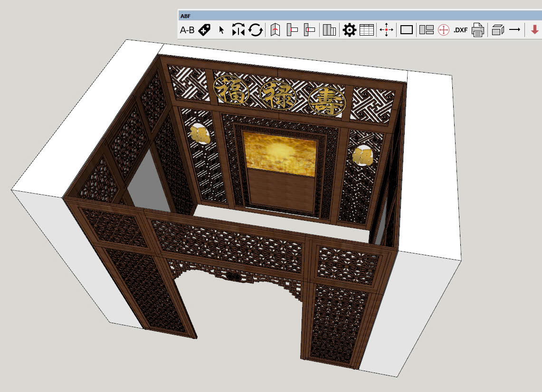Image resolution: width=542 pixels, height=392 pixels.
Task: Open ABF settings gear
Action: click(350, 30)
